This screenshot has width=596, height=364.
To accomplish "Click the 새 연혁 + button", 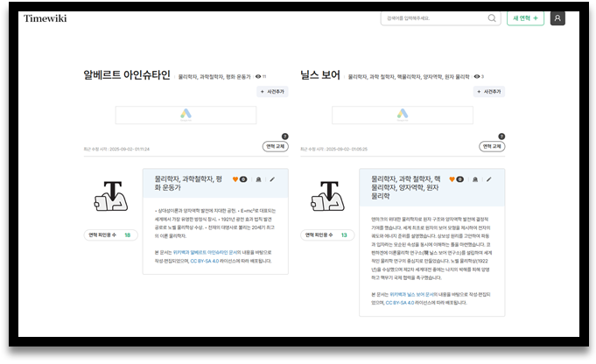I will pos(525,18).
